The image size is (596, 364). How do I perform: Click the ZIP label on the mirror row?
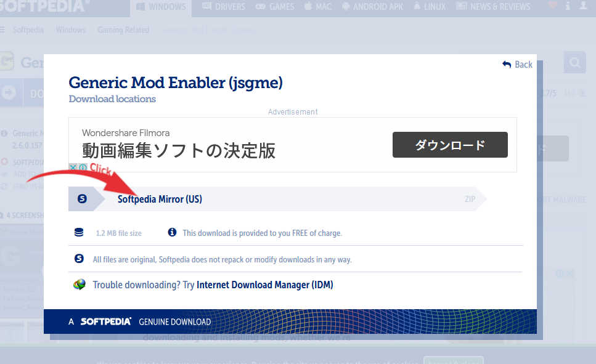point(470,199)
